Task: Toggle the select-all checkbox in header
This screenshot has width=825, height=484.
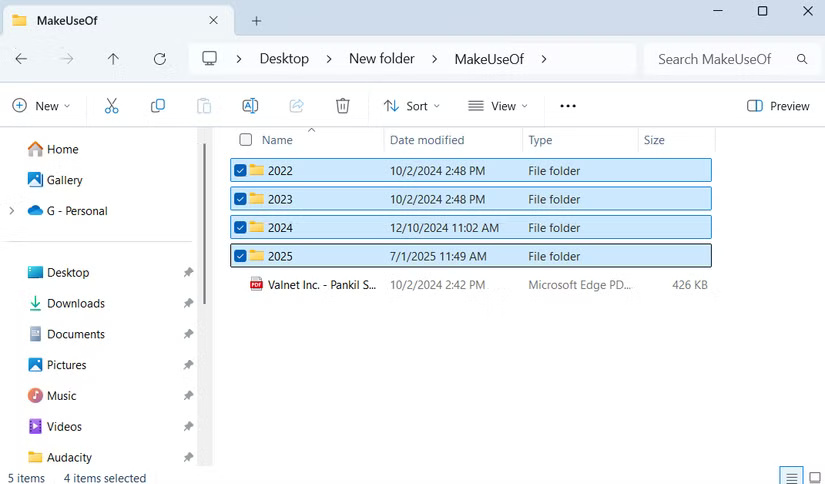Action: pyautogui.click(x=246, y=140)
